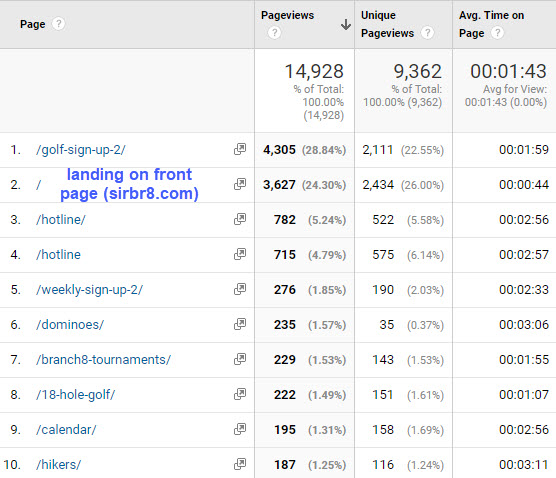Open the /hikers/ external link icon
The height and width of the screenshot is (478, 556).
pyautogui.click(x=240, y=464)
